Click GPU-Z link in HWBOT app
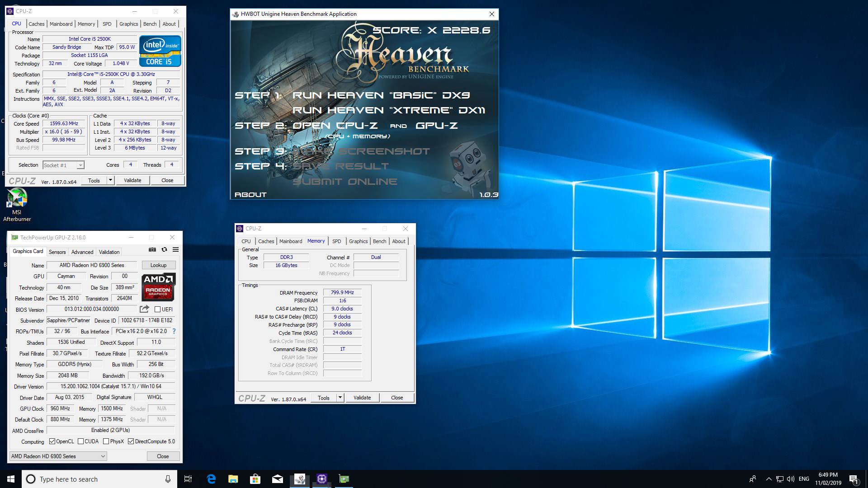This screenshot has height=488, width=868. point(436,126)
